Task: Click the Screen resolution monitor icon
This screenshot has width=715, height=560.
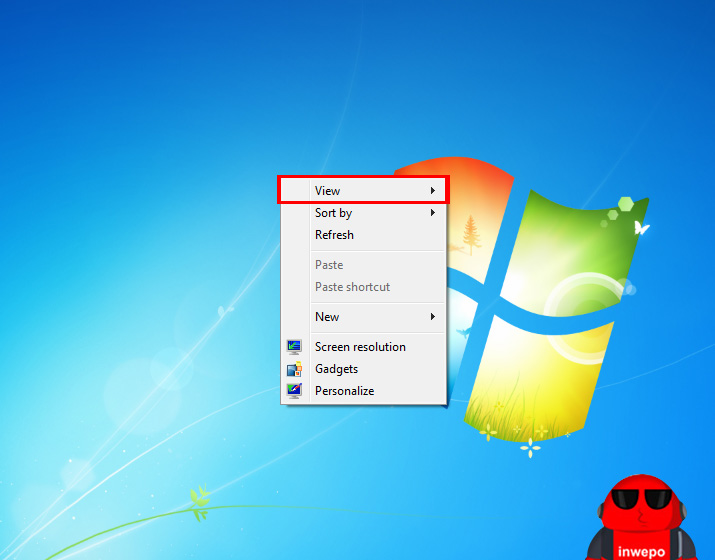Action: pyautogui.click(x=294, y=347)
